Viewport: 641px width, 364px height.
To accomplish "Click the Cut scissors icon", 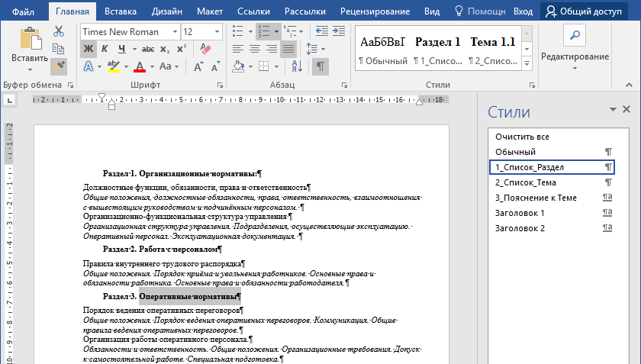I will pyautogui.click(x=59, y=31).
